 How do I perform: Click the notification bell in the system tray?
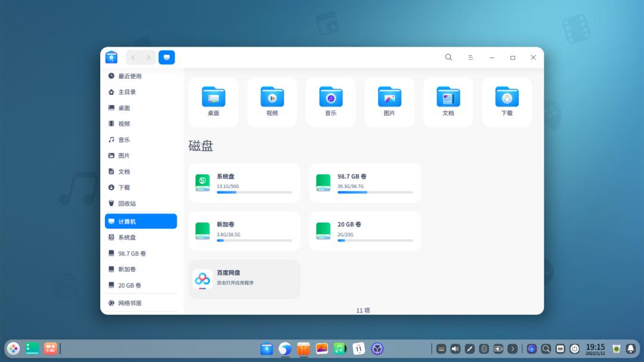coord(630,348)
